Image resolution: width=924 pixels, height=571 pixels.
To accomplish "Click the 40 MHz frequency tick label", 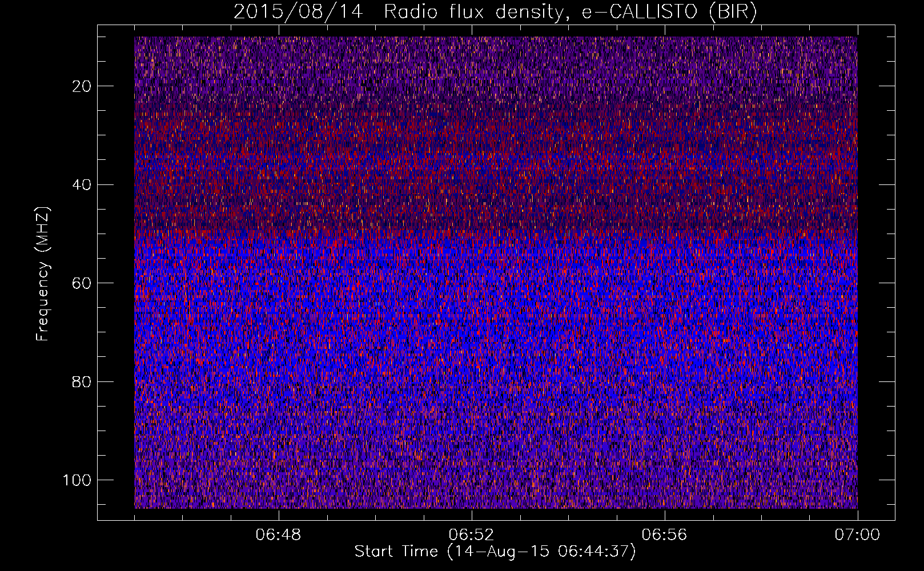I will click(x=82, y=184).
